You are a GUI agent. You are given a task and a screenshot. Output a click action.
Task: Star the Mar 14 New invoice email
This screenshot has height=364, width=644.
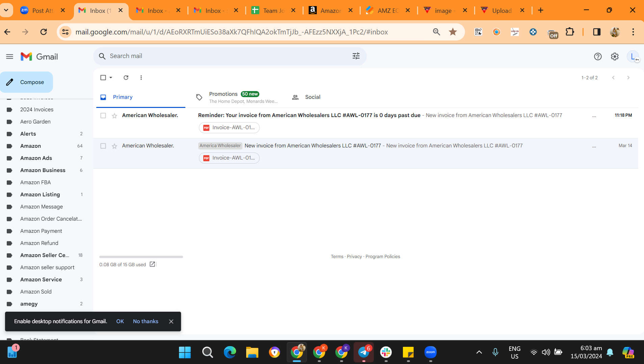(x=114, y=146)
